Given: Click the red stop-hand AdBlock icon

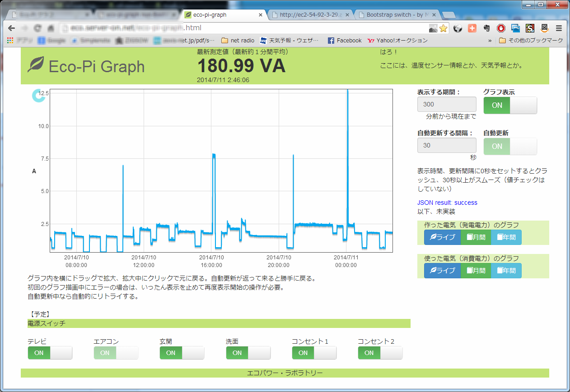Looking at the screenshot, I should coord(501,28).
